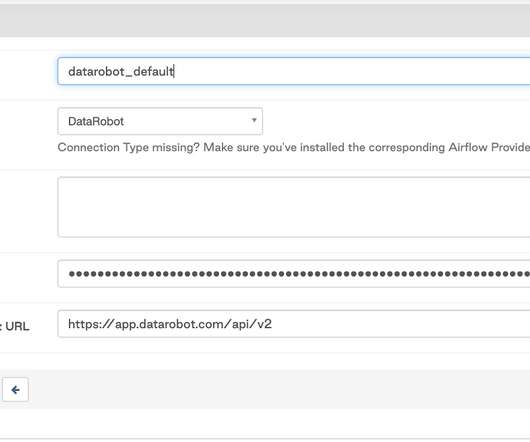This screenshot has height=442, width=530.
Task: Focus the masked API key field
Action: coord(294,274)
